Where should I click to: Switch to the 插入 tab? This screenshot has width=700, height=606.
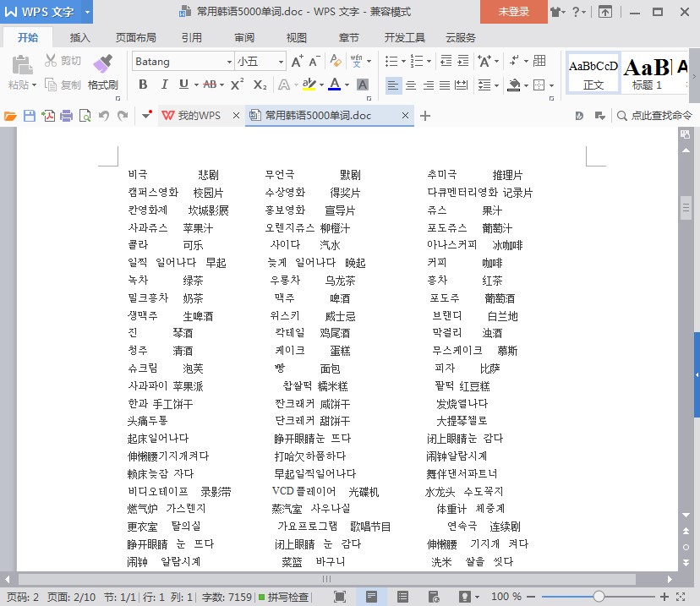tap(80, 37)
